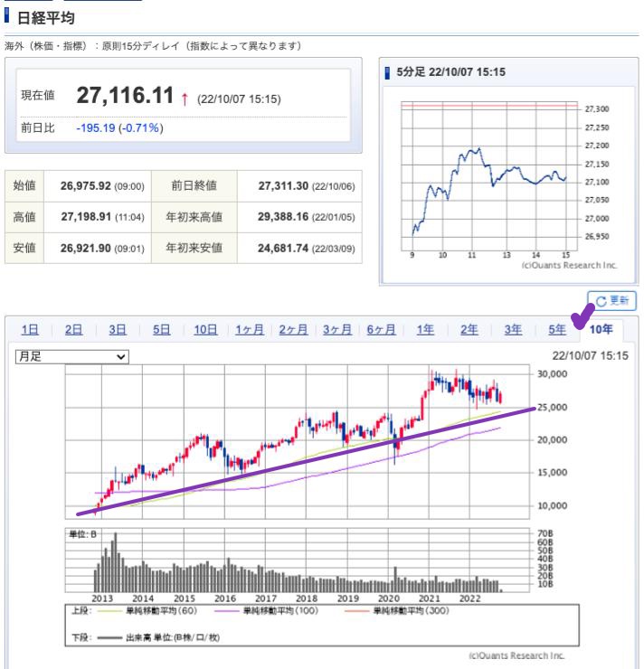Click the 出来高 volume legend entry

158,638
